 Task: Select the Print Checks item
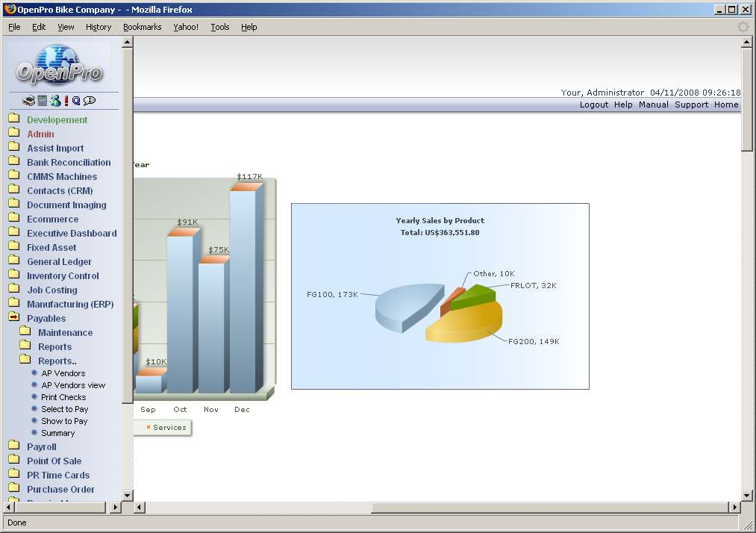coord(63,397)
